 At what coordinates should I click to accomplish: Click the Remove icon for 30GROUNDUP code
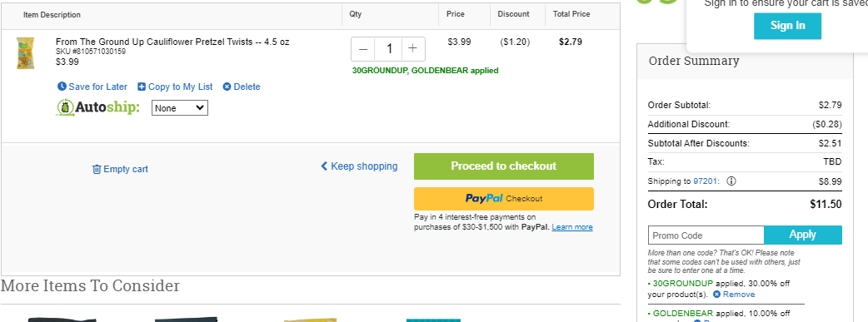[717, 295]
